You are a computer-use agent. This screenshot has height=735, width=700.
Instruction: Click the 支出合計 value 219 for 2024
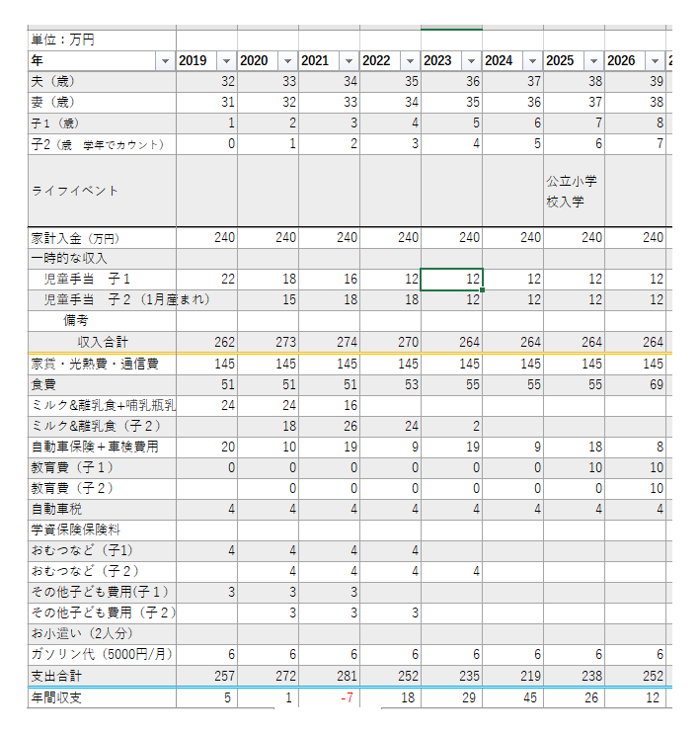pyautogui.click(x=513, y=676)
